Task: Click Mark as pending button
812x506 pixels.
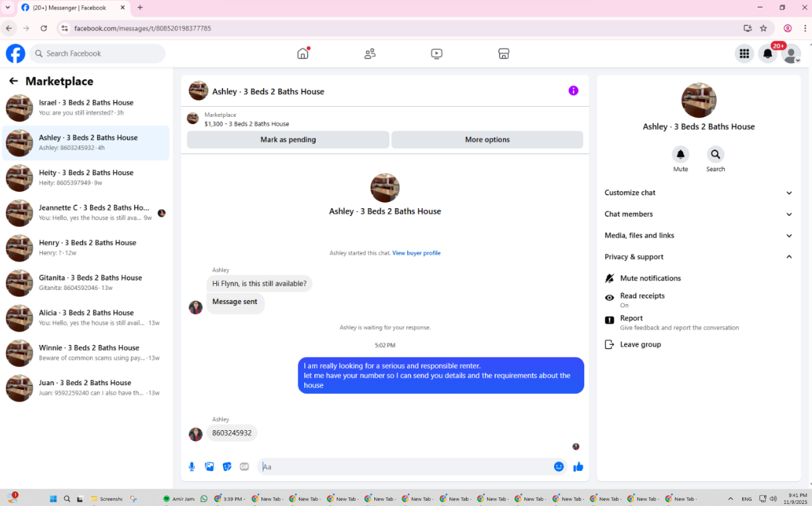Action: coord(288,140)
